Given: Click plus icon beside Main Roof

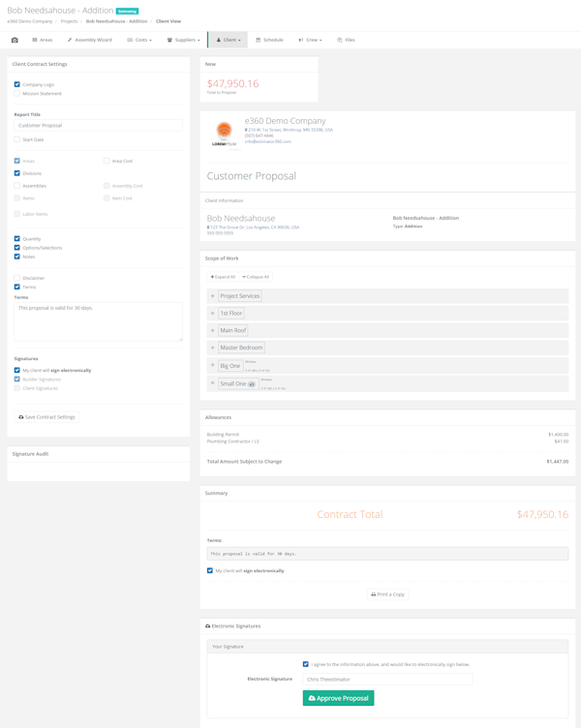Looking at the screenshot, I should pyautogui.click(x=213, y=331).
